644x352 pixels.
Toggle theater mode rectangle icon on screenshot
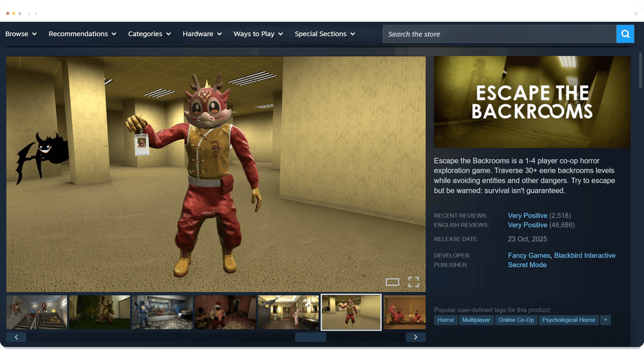392,282
